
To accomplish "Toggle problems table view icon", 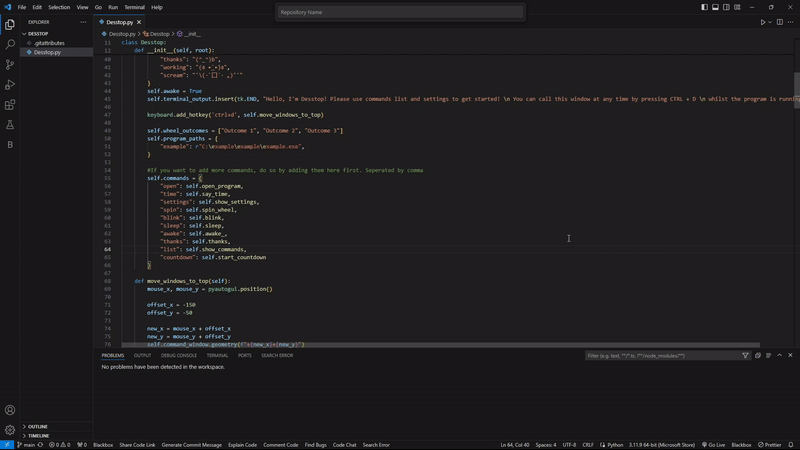I will pyautogui.click(x=768, y=356).
